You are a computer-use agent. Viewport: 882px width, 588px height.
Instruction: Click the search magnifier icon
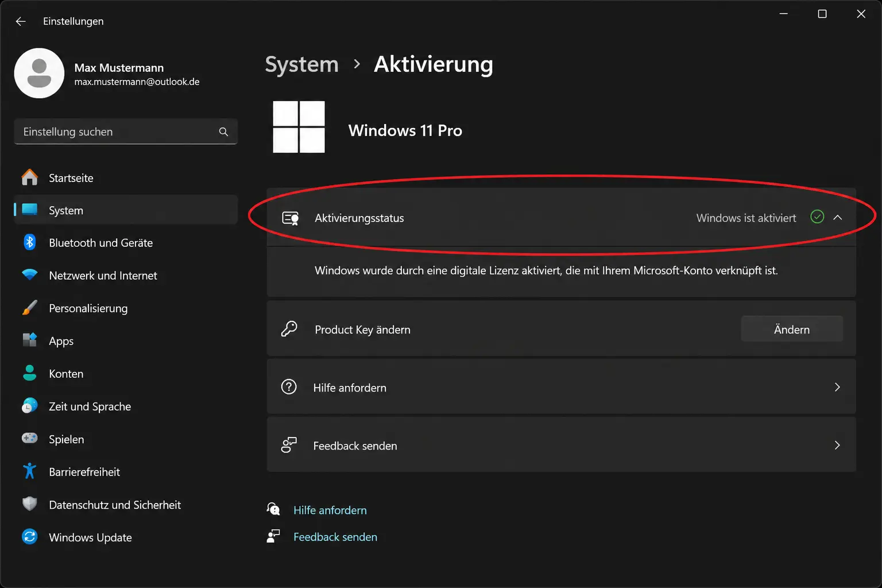223,131
